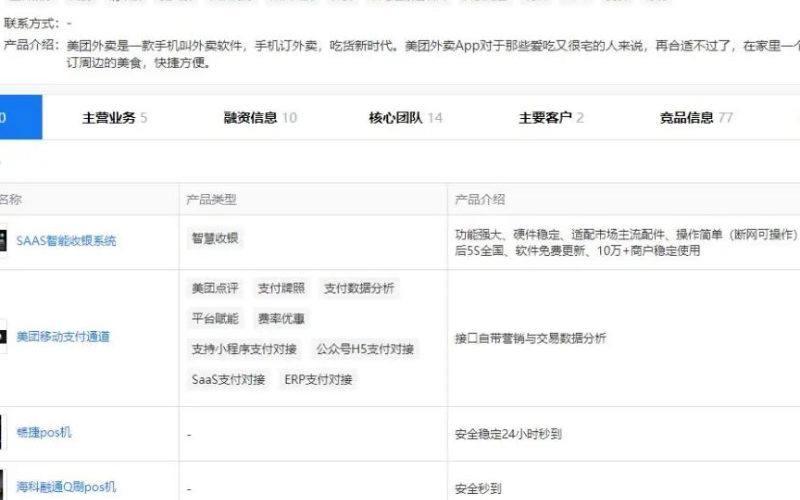Open SAAS智能收银系统 product link
Image resolution: width=800 pixels, height=500 pixels.
coord(66,241)
